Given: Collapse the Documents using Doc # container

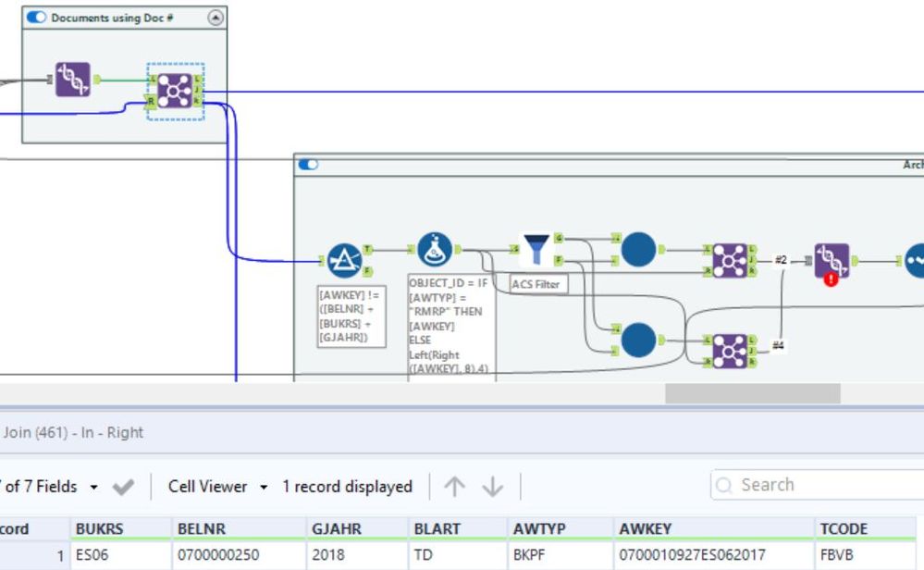Looking at the screenshot, I should click(216, 18).
